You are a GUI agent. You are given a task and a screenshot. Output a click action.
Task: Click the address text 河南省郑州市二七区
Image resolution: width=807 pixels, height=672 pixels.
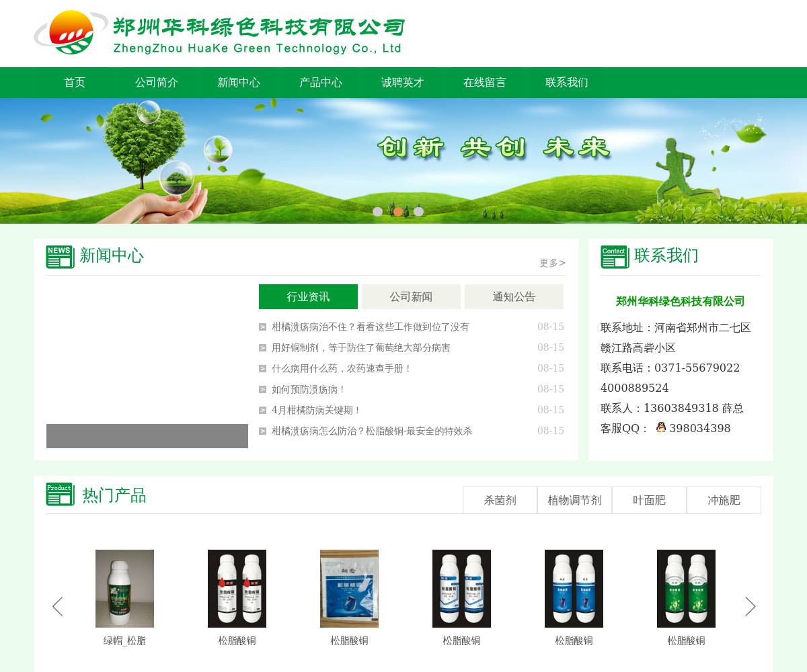pyautogui.click(x=703, y=328)
